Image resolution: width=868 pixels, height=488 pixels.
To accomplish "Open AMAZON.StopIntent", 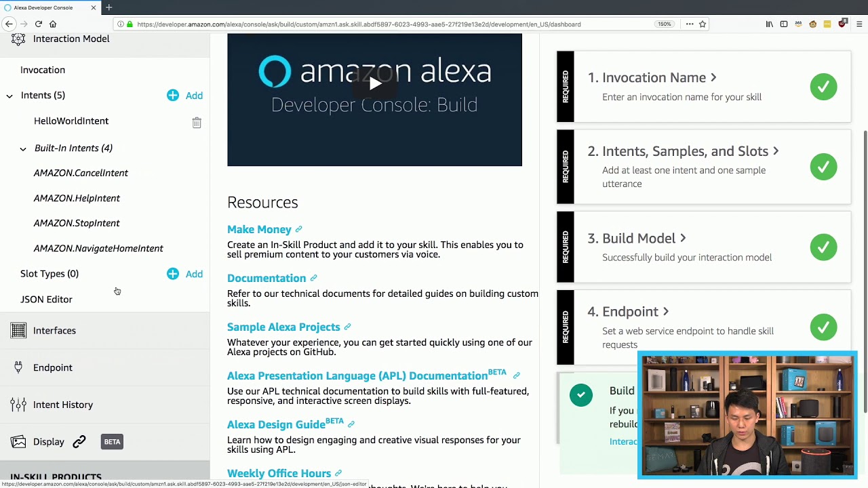I will pos(77,223).
